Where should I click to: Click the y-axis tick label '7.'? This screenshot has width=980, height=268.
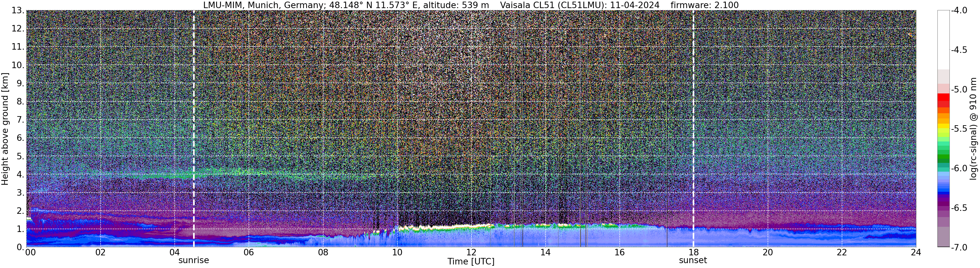[x=20, y=120]
